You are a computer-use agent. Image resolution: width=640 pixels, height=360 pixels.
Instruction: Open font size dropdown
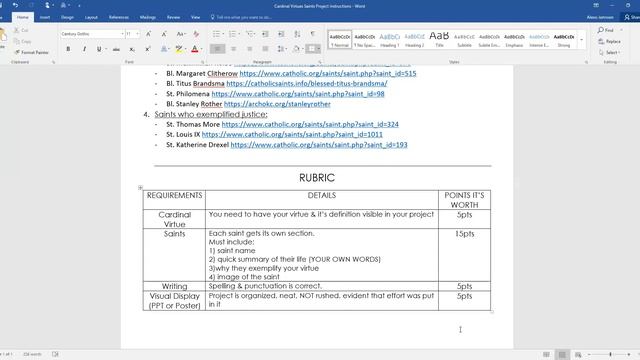click(x=137, y=34)
